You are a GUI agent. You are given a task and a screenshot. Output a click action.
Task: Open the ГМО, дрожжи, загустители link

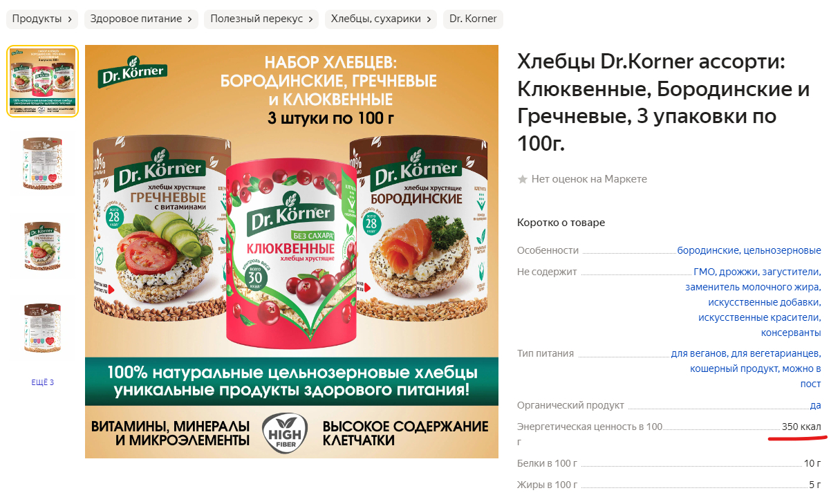pos(757,272)
